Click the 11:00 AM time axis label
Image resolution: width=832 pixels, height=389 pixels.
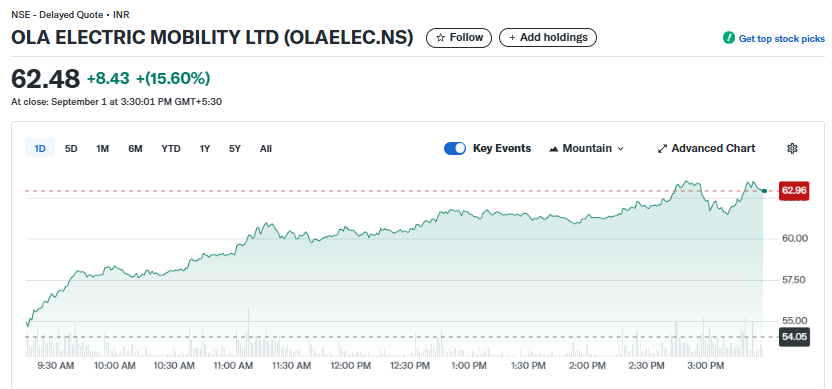(x=233, y=366)
